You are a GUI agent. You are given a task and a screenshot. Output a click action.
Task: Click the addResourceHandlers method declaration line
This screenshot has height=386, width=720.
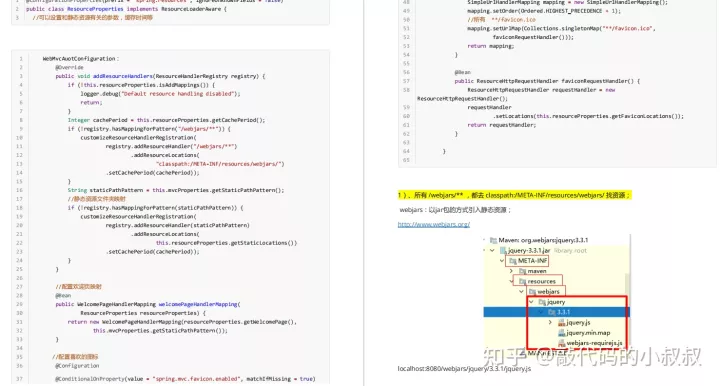tap(160, 76)
